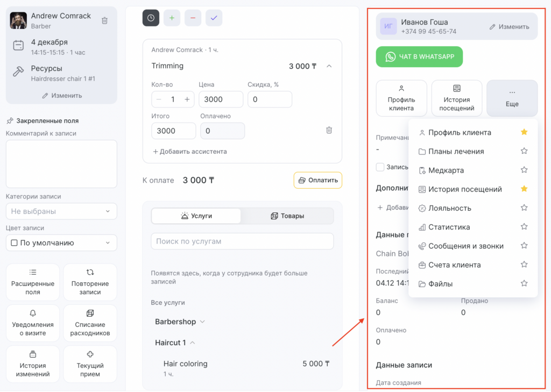
Task: Open Списание расходников tile
Action: (x=90, y=323)
